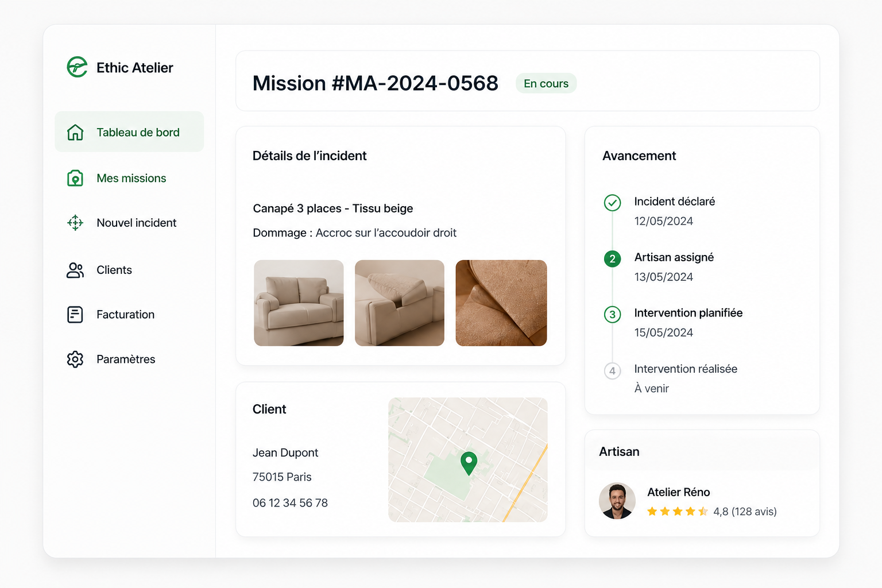Viewport: 882px width, 588px height.
Task: Click the artisan profile avatar photo
Action: point(617,501)
